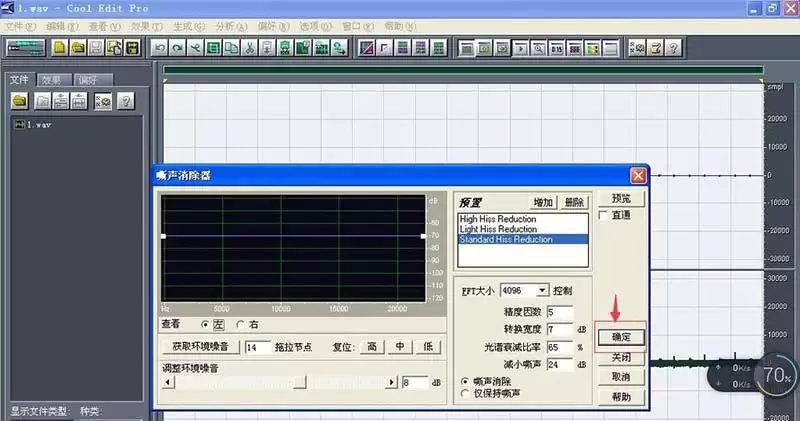Image resolution: width=800 pixels, height=421 pixels.
Task: Click the slider right arrow button
Action: click(391, 382)
